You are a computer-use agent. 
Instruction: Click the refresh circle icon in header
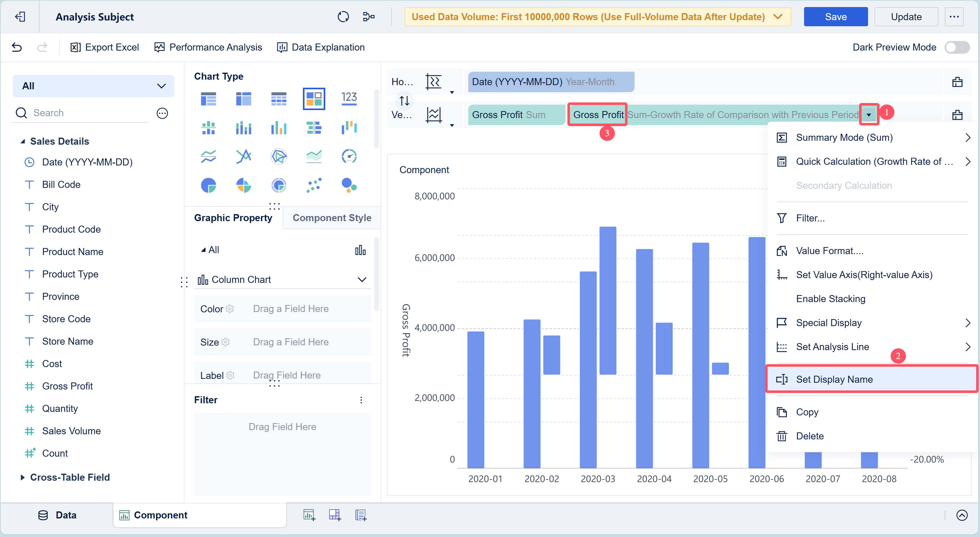click(x=343, y=17)
